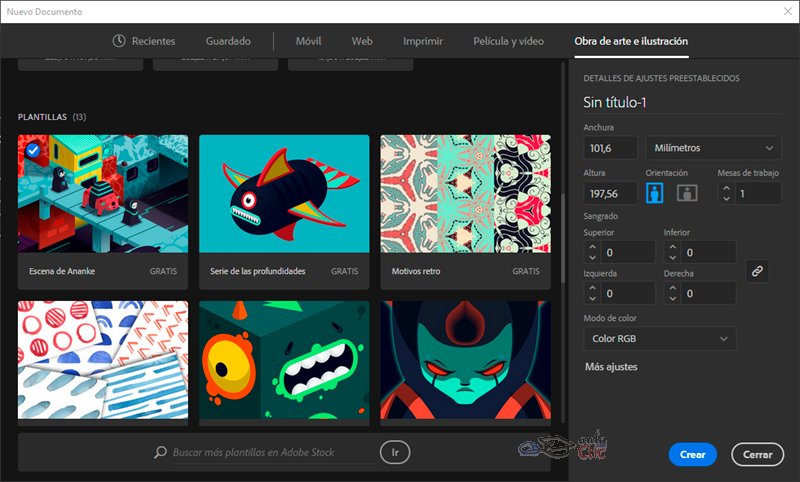Open the Web tab
Screen dimensions: 800x482
[362, 41]
